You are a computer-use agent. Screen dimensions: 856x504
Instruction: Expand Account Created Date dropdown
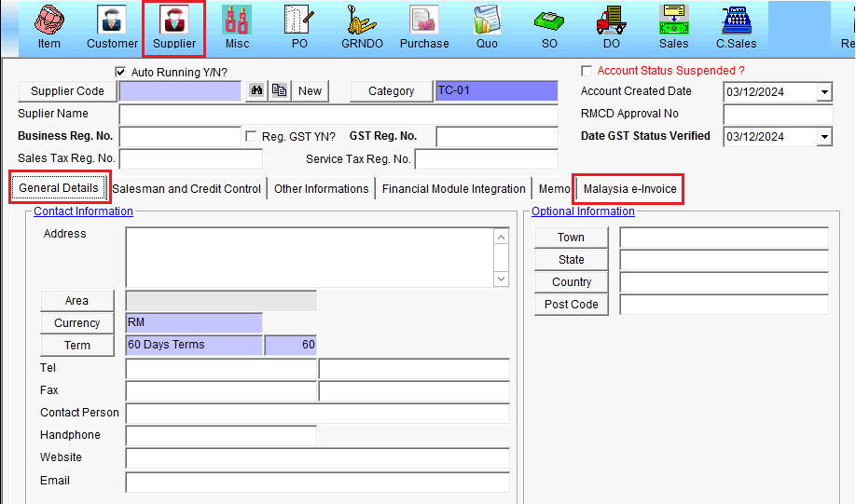click(x=823, y=92)
